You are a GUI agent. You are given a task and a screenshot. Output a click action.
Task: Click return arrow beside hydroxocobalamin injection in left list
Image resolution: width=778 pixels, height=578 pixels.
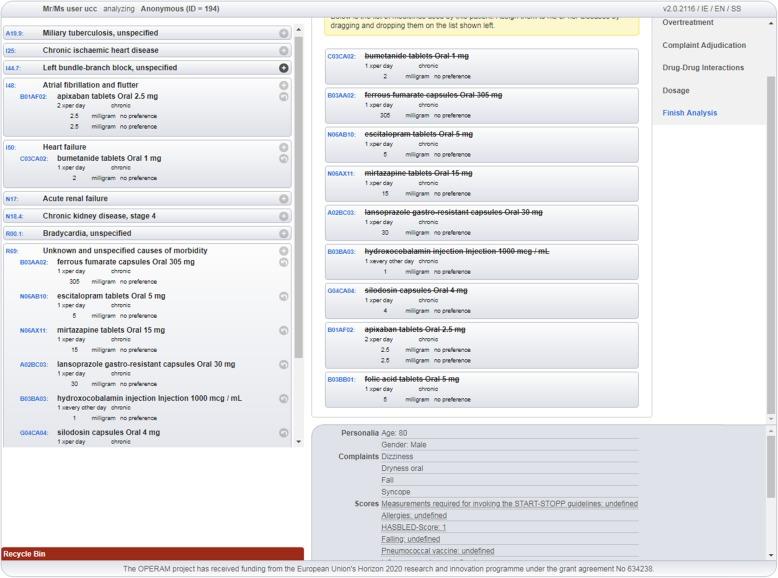(283, 398)
